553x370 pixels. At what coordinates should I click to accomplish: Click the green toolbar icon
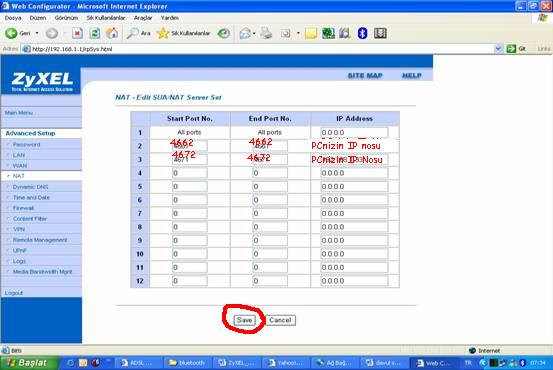click(328, 34)
